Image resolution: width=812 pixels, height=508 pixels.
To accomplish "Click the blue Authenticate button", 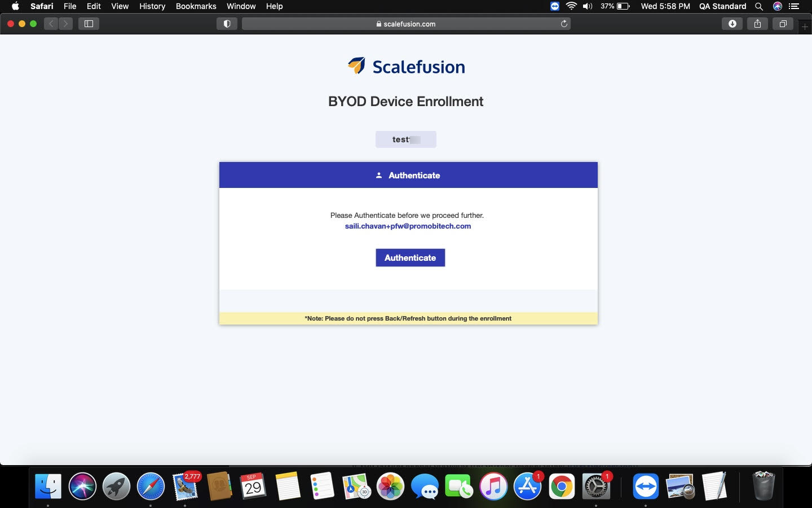I will [410, 257].
